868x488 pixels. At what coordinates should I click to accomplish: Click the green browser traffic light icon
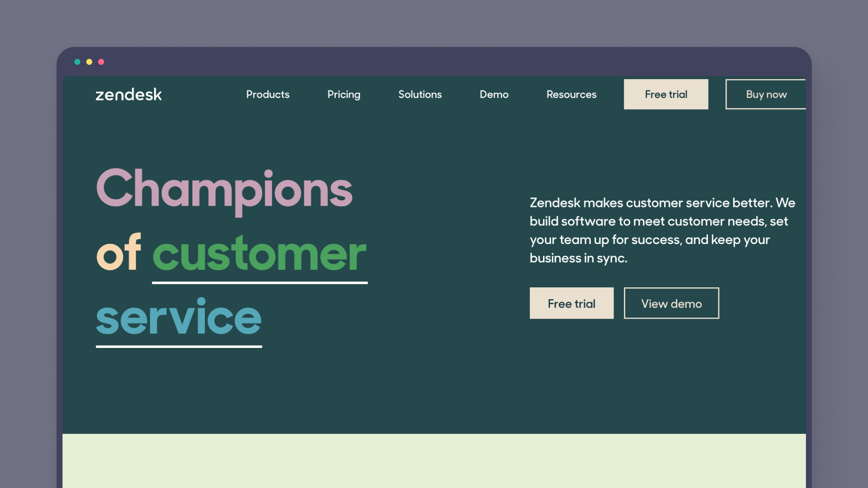point(77,61)
